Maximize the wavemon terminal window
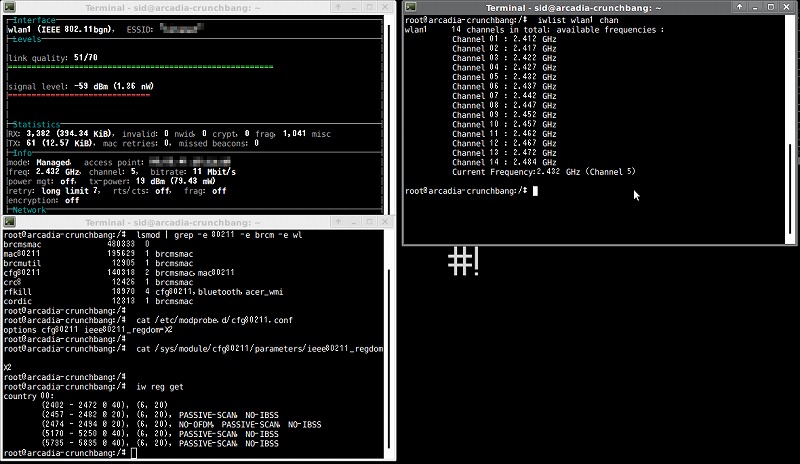 (370, 7)
